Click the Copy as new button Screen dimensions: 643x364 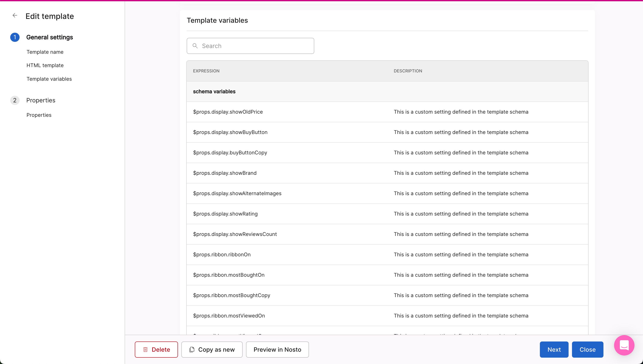[216, 350]
